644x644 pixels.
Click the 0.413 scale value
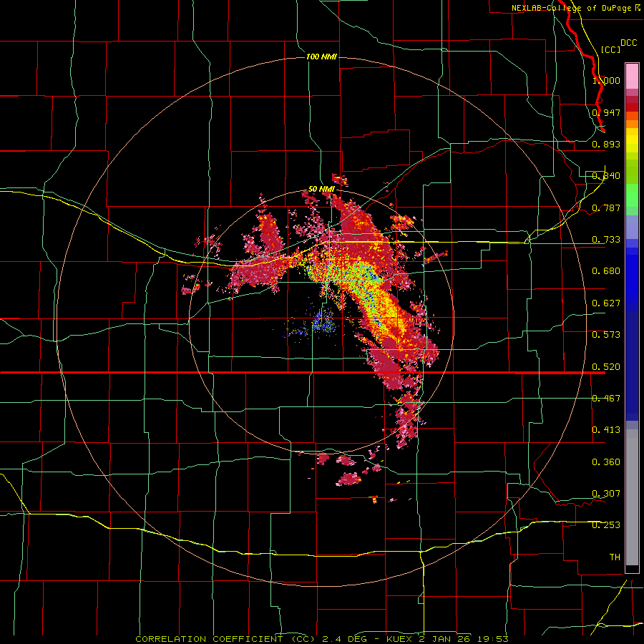click(606, 430)
